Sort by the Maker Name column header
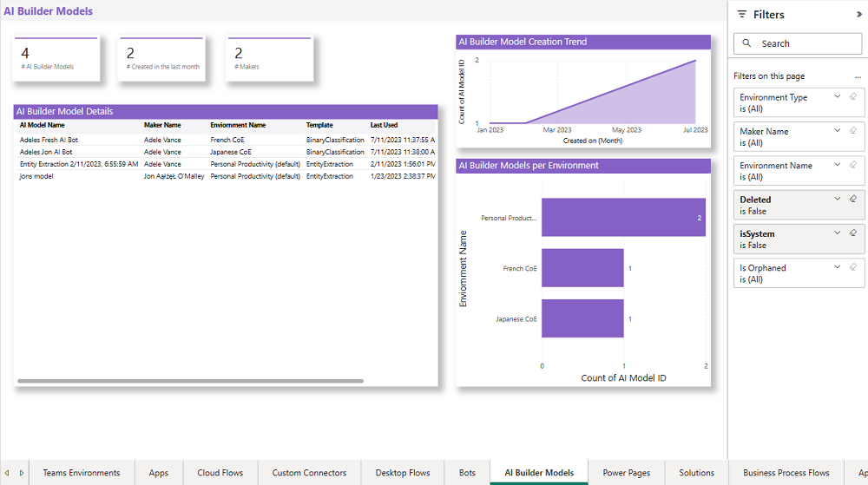The width and height of the screenshot is (868, 485). tap(162, 125)
